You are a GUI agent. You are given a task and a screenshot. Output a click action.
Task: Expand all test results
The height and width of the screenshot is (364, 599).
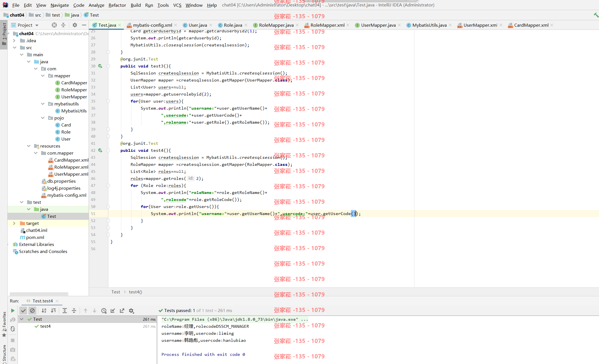[x=65, y=311]
